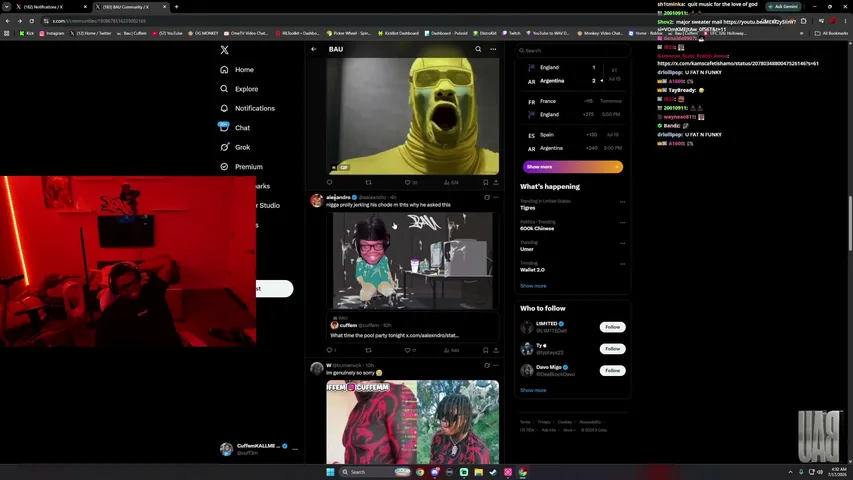View analytics of the yellow mask GIF post

[451, 182]
